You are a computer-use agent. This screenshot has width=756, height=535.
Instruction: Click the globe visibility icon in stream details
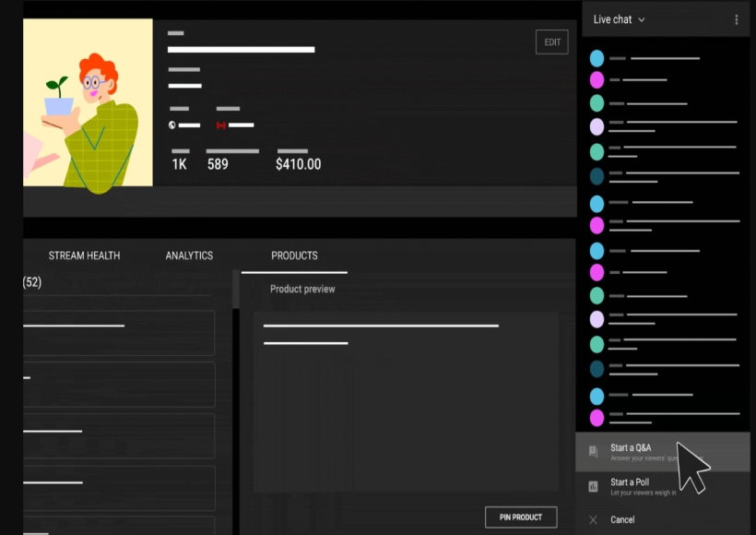point(172,125)
